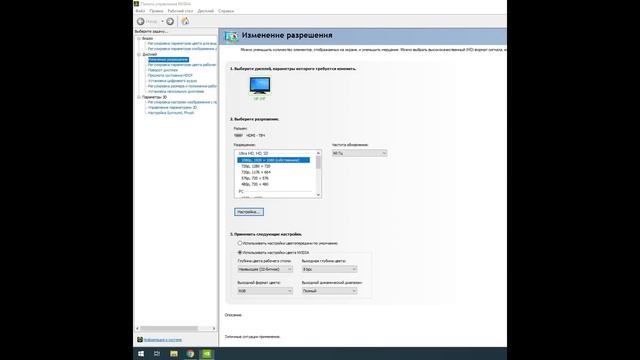Click the system information icon at bottom left
Screen dimensions: 640x360
click(x=140, y=340)
